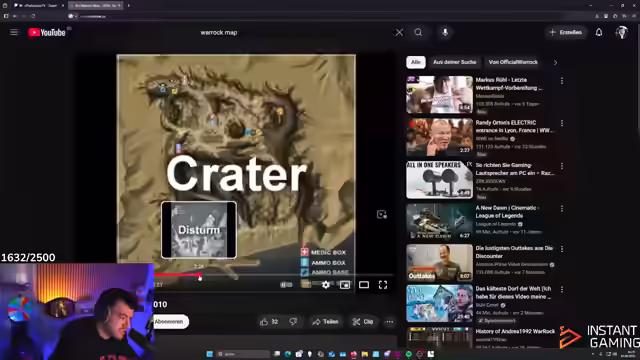Enable miniplayer mode
Screen dimensions: 640x360
tap(344, 285)
